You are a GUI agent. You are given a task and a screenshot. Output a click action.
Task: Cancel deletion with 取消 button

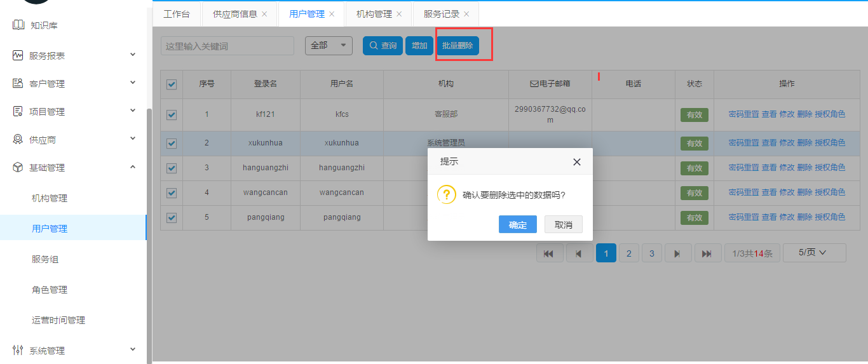pos(563,225)
